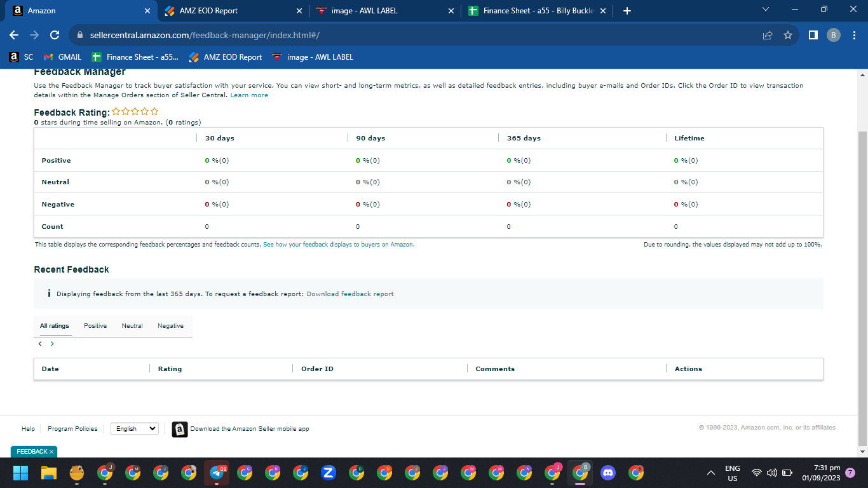Viewport: 868px width, 488px height.
Task: Click the Feedback Rating stars
Action: 135,112
